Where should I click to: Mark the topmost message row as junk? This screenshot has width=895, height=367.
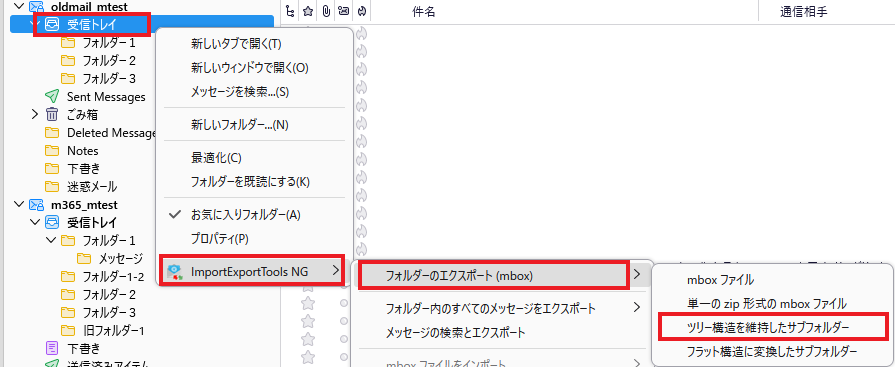361,34
